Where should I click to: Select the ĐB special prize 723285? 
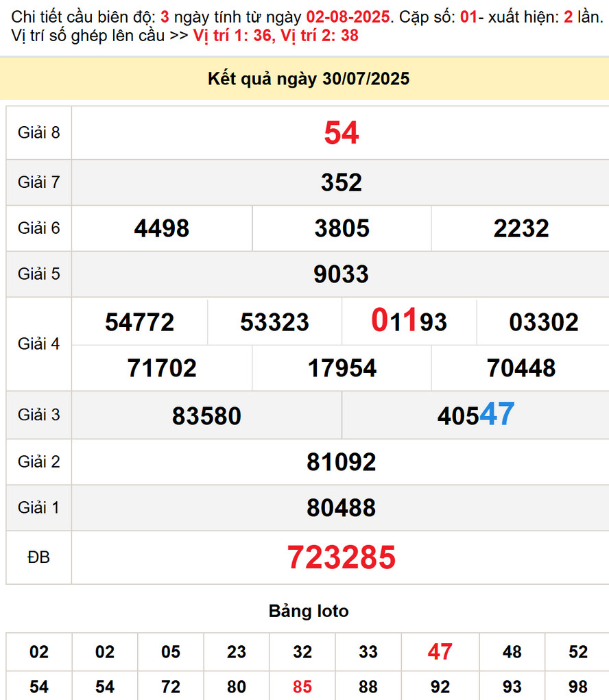click(341, 557)
